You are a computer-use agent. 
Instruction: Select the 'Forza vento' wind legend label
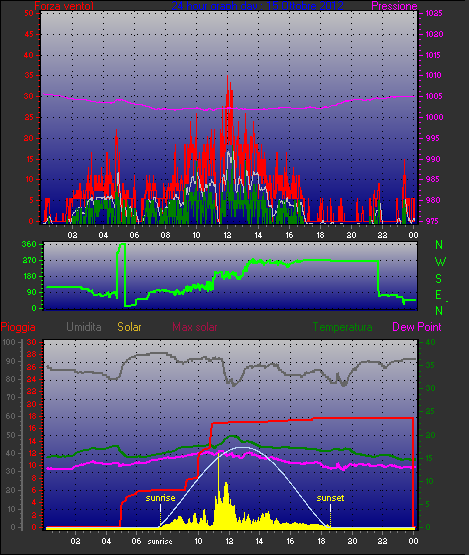coord(64,6)
